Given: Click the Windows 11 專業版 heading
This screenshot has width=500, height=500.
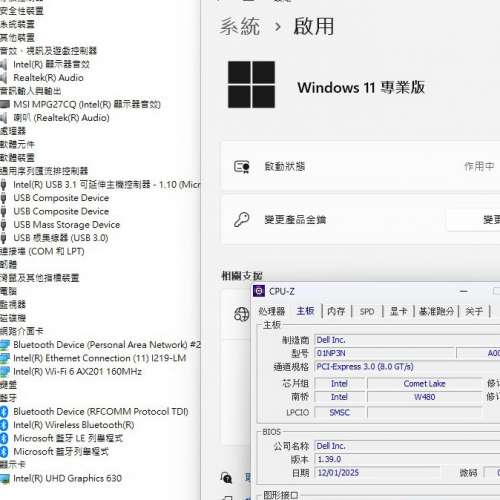Looking at the screenshot, I should click(361, 88).
